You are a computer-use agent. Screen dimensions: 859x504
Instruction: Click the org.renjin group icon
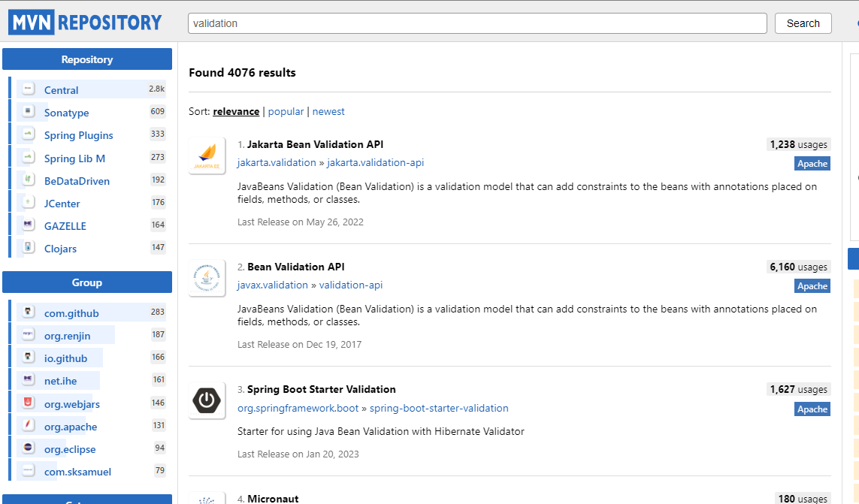(x=29, y=333)
